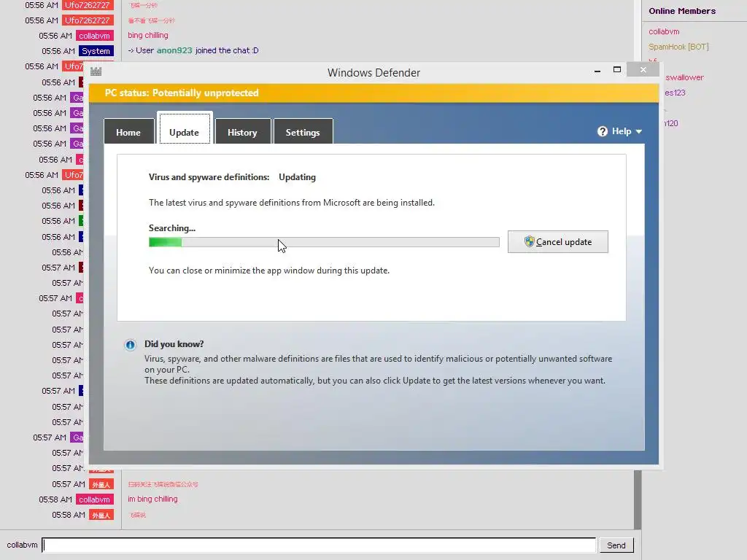
Task: Click the 'Searching...' status text
Action: pyautogui.click(x=172, y=228)
